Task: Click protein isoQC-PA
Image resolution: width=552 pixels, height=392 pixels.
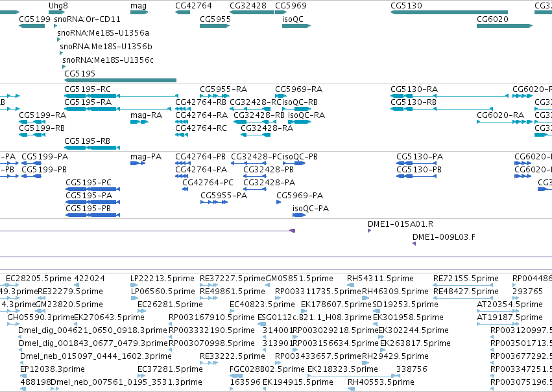Action: click(x=299, y=215)
